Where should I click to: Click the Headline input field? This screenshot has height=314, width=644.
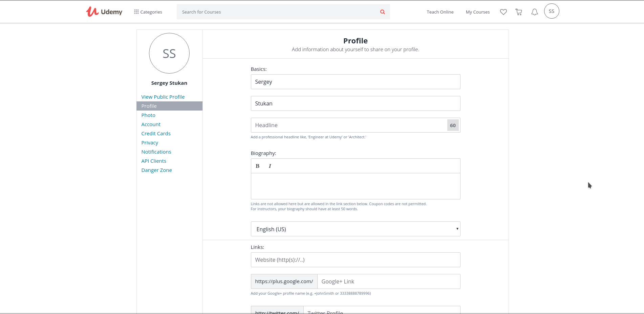coord(349,125)
